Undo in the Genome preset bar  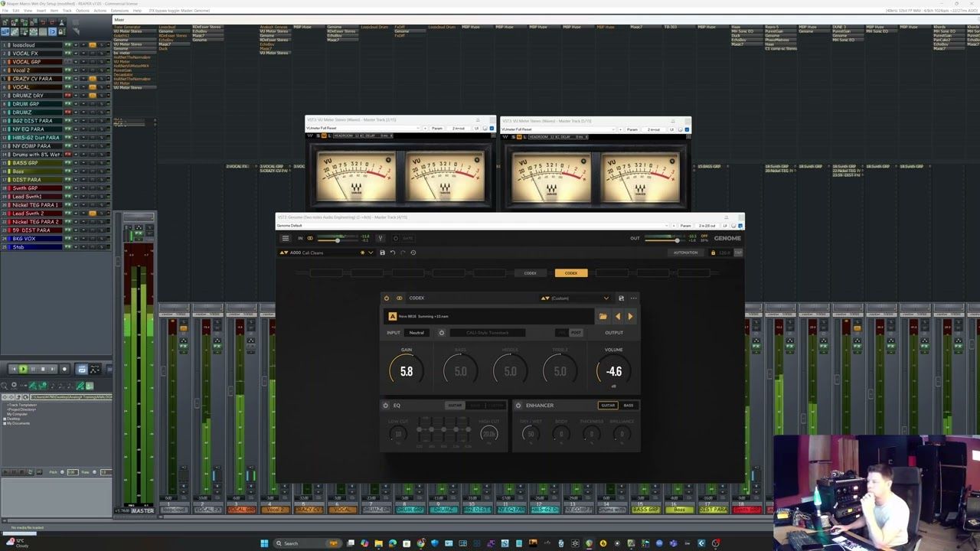coord(393,253)
